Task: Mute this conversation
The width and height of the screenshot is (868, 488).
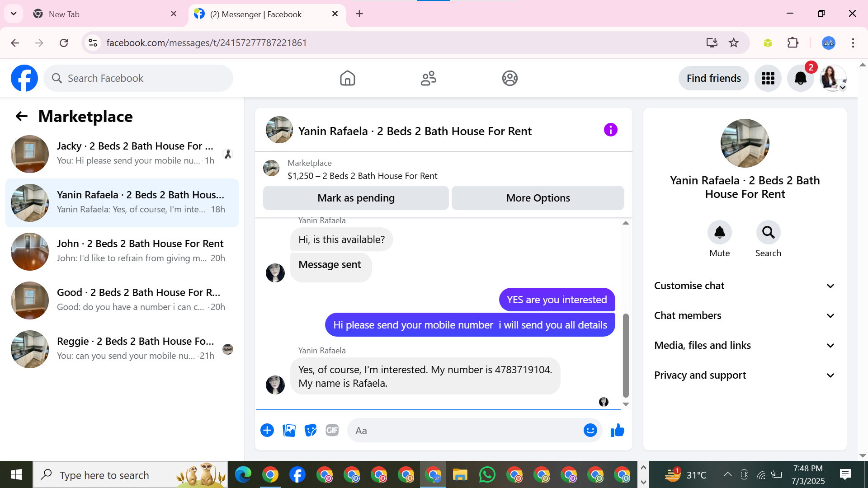Action: pos(719,233)
